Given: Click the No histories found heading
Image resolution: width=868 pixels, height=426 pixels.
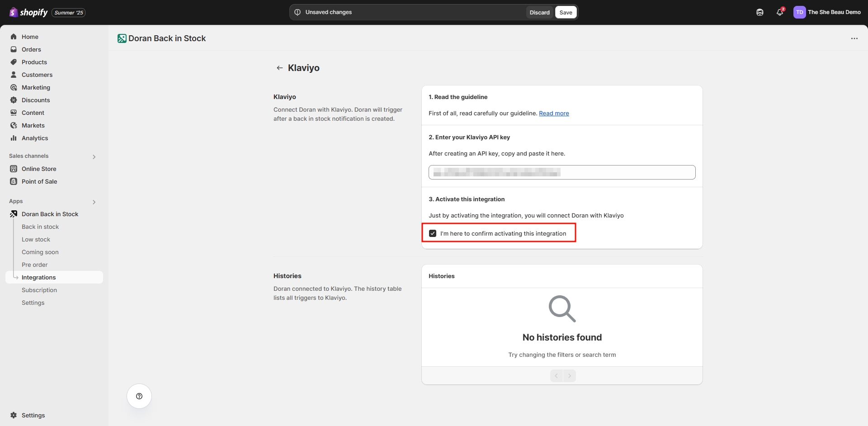Looking at the screenshot, I should tap(562, 337).
